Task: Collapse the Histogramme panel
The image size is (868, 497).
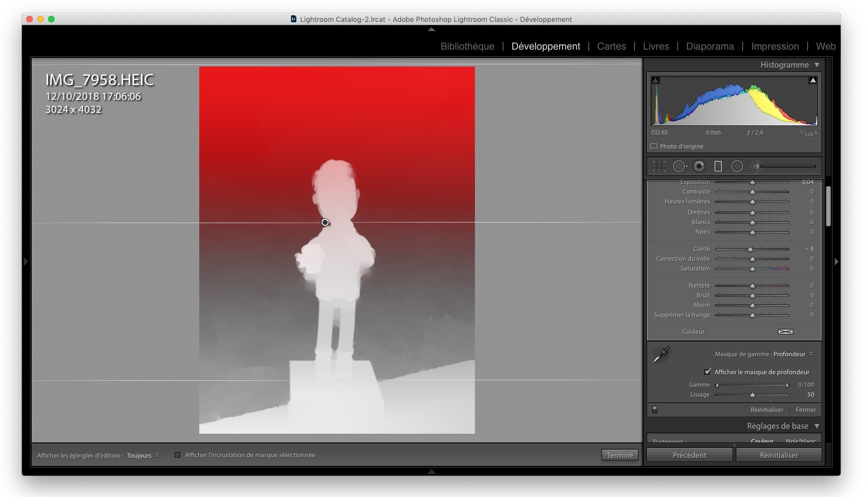Action: pyautogui.click(x=817, y=65)
